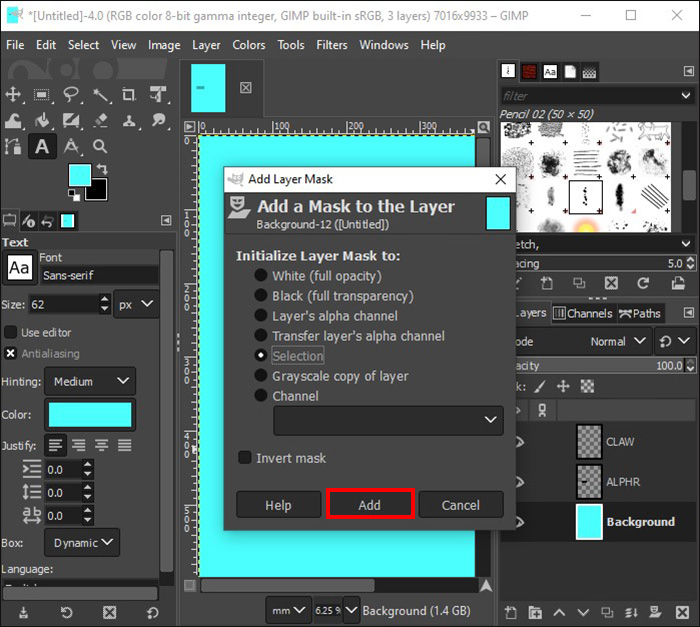Toggle the Use editor checkbox

[x=10, y=332]
